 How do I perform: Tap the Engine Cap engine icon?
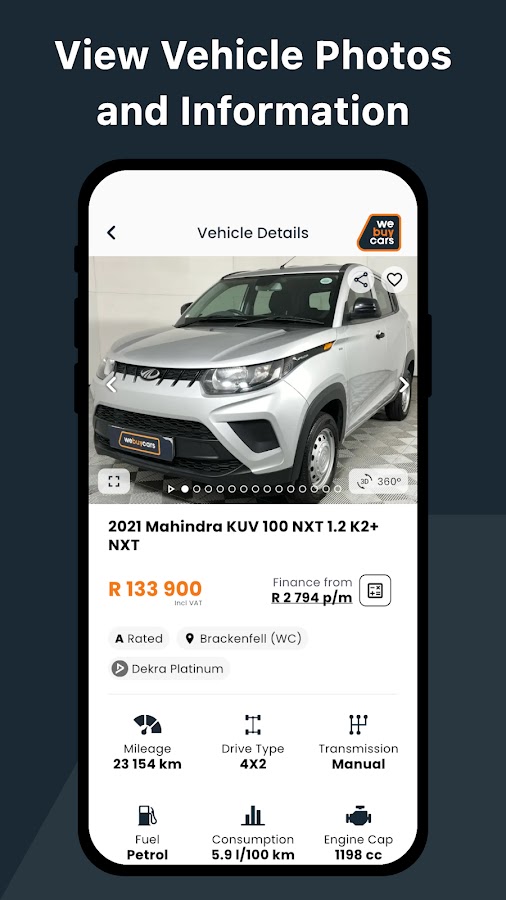click(x=359, y=816)
